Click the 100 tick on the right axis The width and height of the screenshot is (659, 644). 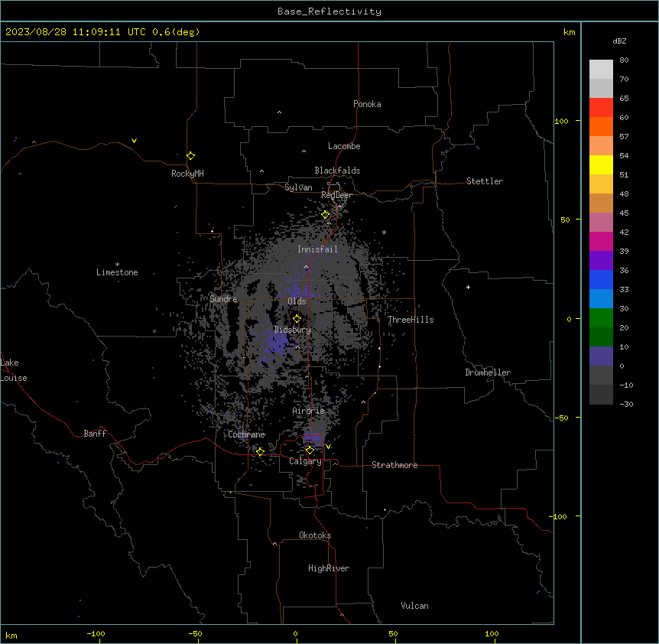561,121
